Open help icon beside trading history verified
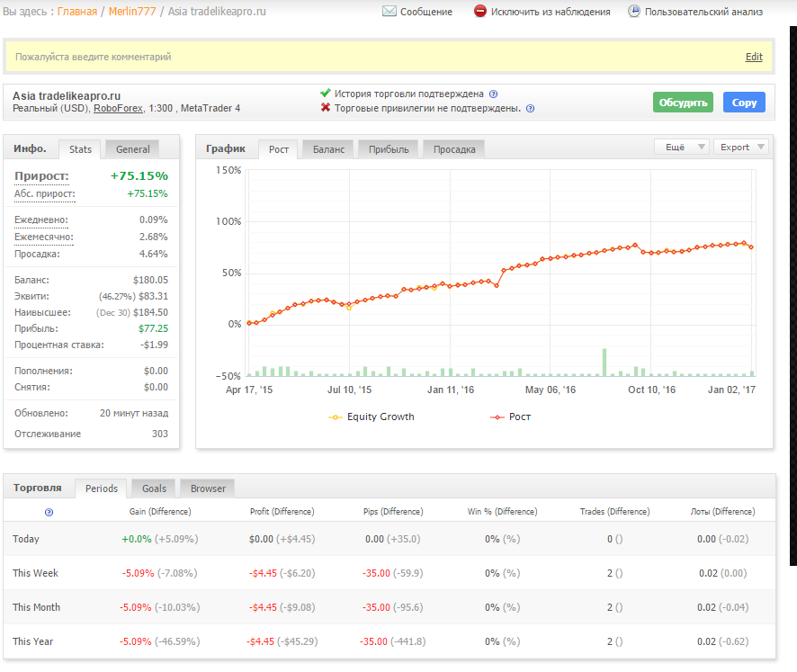 (493, 94)
